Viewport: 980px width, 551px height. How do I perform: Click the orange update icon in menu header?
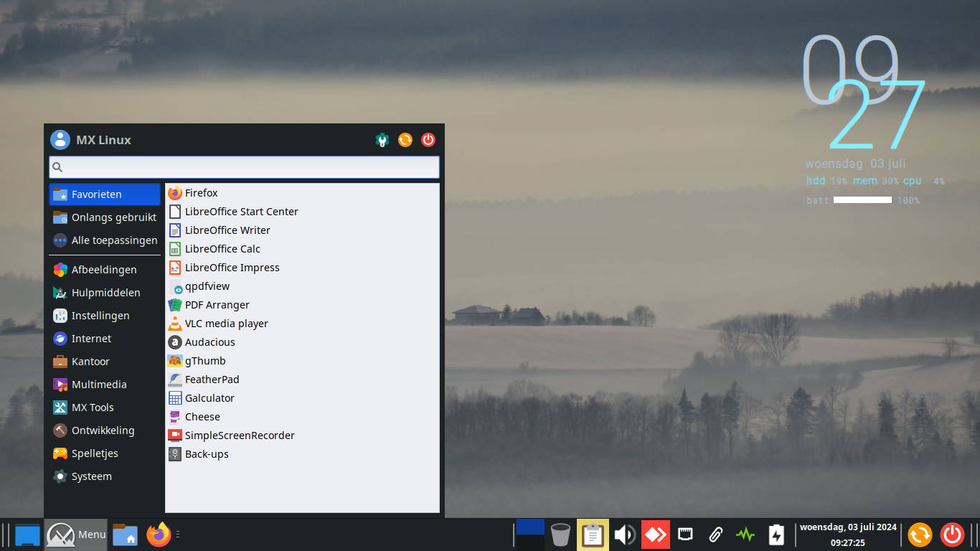pyautogui.click(x=405, y=140)
